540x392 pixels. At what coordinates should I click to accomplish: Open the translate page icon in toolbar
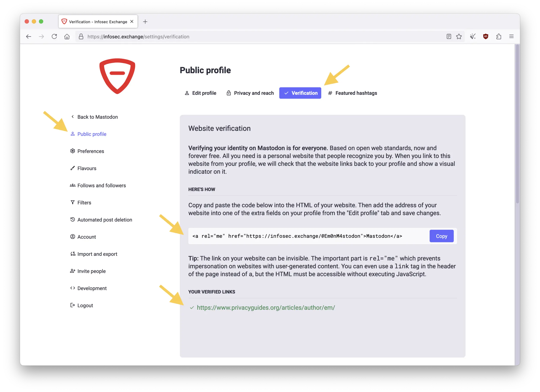coord(473,36)
